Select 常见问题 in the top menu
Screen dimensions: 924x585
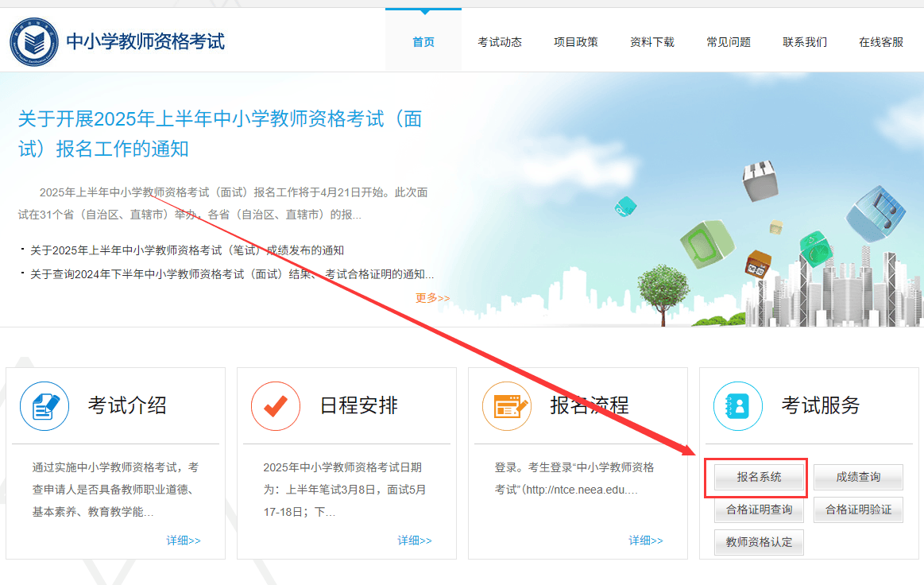(729, 42)
